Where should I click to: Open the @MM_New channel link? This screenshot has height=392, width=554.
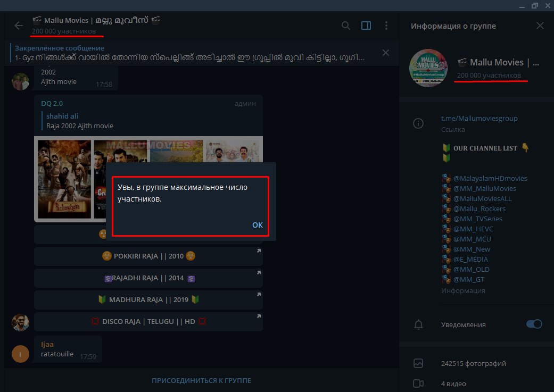472,249
